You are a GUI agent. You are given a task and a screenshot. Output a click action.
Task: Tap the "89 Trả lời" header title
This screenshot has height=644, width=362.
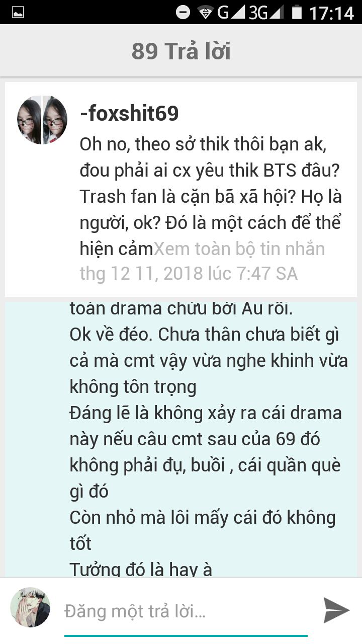click(181, 51)
